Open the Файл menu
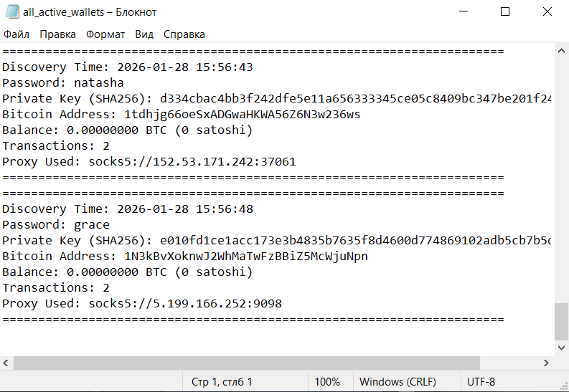Screen dimensions: 569x392 tap(16, 34)
